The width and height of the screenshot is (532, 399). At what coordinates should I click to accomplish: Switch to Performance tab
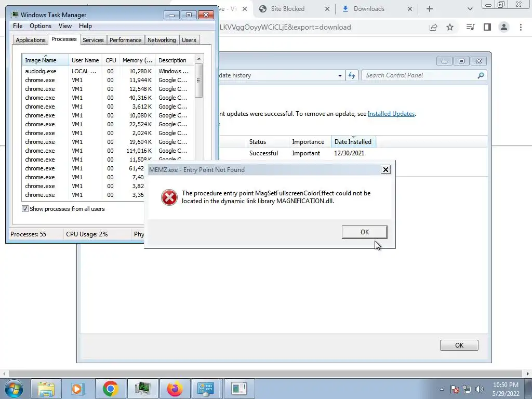(x=125, y=40)
